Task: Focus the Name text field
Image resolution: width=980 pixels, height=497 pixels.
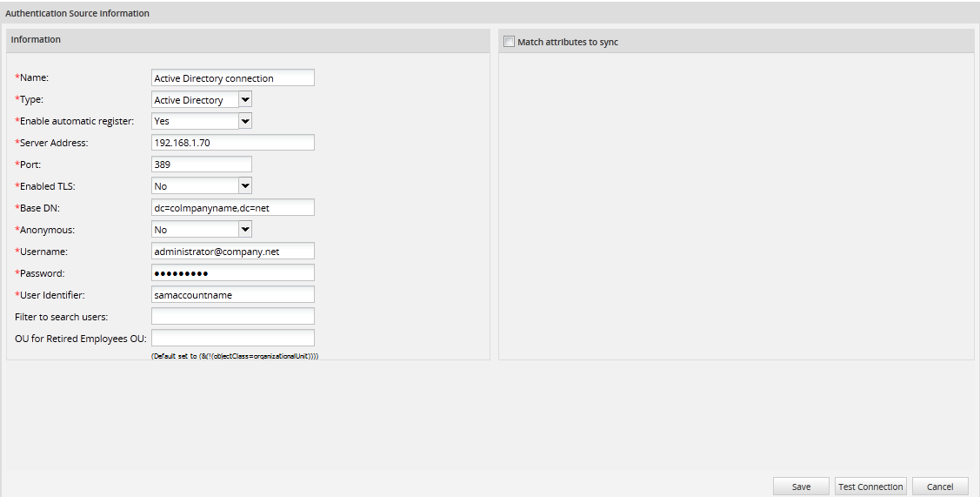Action: pyautogui.click(x=232, y=78)
